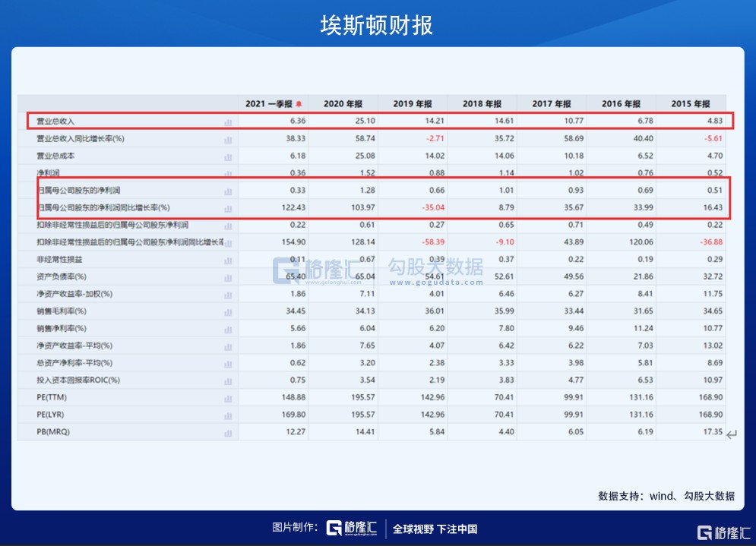
Task: Click the 格隆汇 logo in footer credit
Action: [352, 529]
